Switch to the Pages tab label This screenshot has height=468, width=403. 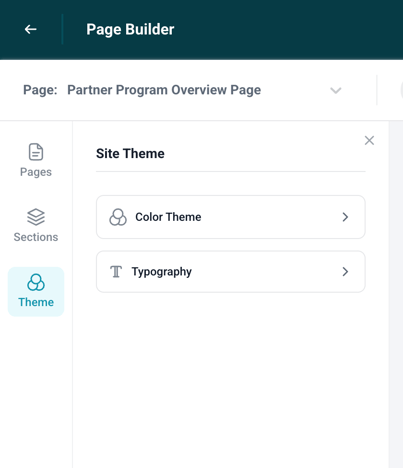tap(36, 172)
